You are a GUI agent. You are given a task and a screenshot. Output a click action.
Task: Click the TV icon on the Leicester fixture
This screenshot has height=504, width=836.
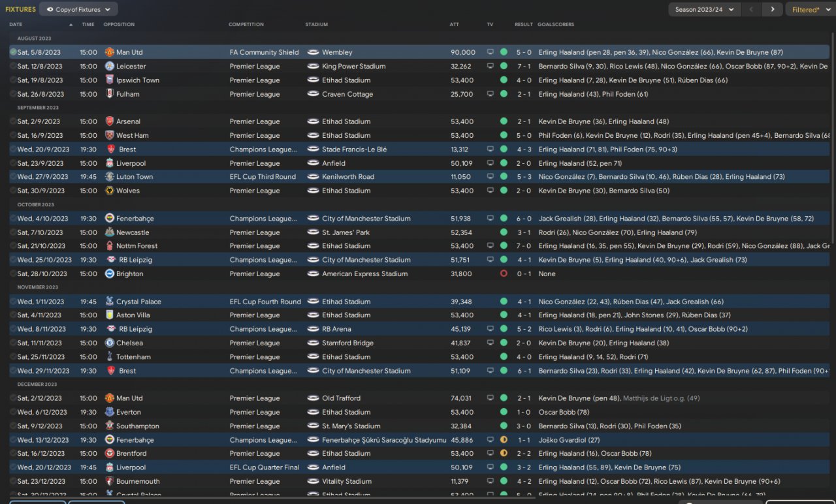tap(490, 66)
